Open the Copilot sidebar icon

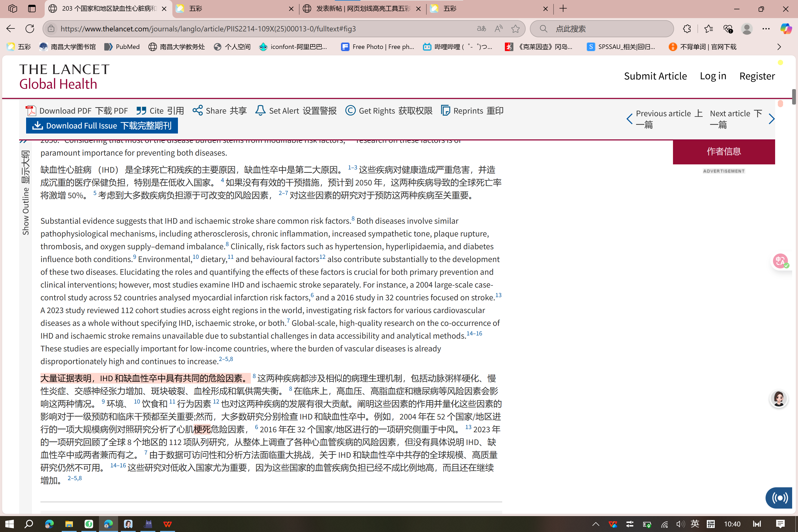click(786, 29)
